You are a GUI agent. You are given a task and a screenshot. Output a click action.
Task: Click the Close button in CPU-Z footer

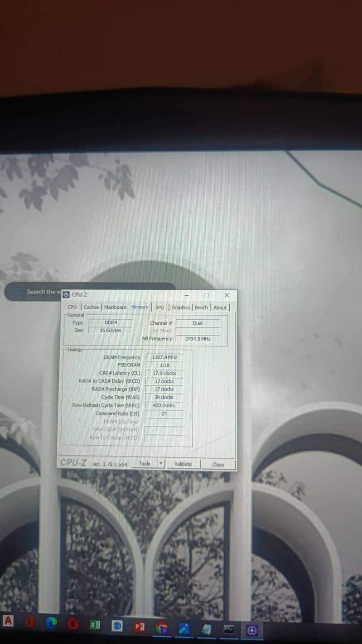218,465
